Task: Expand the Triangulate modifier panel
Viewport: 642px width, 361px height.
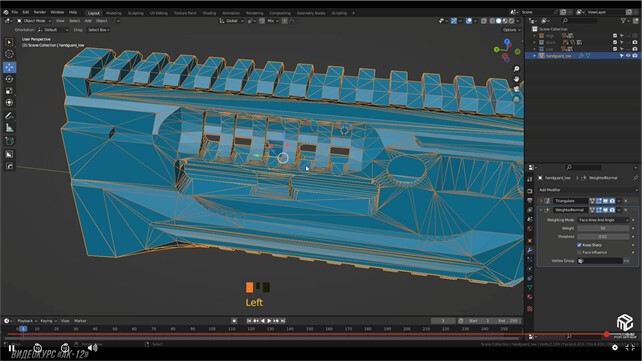Action: tap(541, 201)
